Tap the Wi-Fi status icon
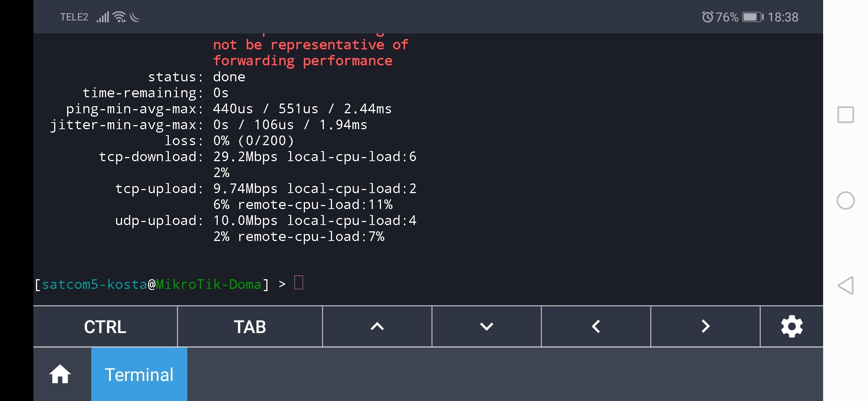Image resolution: width=868 pixels, height=401 pixels. (x=119, y=17)
